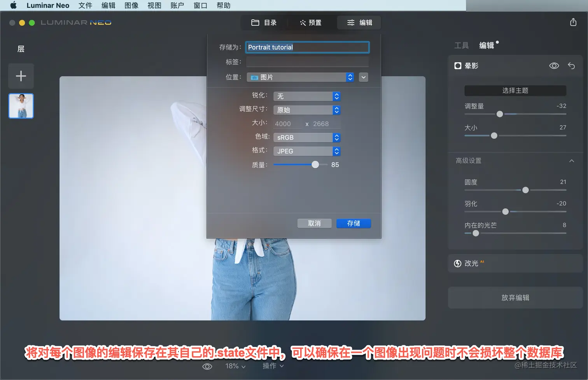Image resolution: width=588 pixels, height=380 pixels.
Task: Switch to the 预置 presets tab
Action: [311, 23]
